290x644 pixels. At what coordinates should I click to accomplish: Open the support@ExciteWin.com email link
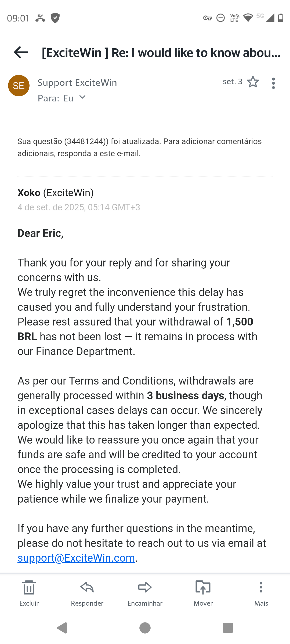click(x=76, y=558)
